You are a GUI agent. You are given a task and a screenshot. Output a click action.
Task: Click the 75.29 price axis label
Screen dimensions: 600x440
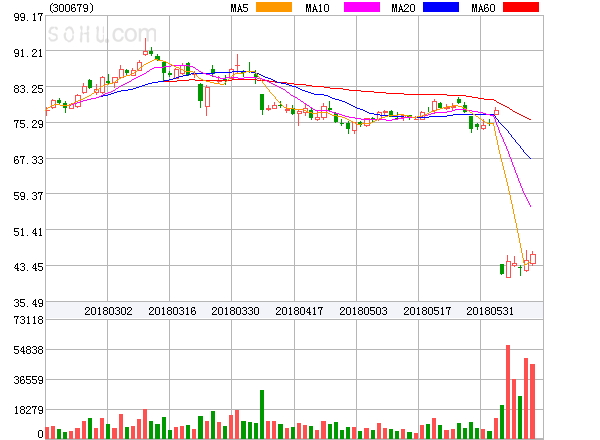click(x=28, y=124)
